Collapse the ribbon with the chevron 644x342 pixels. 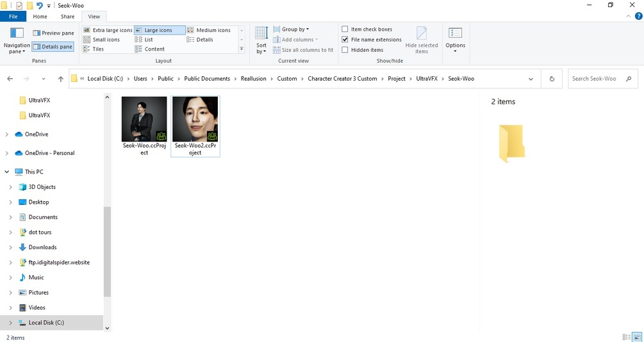click(629, 17)
